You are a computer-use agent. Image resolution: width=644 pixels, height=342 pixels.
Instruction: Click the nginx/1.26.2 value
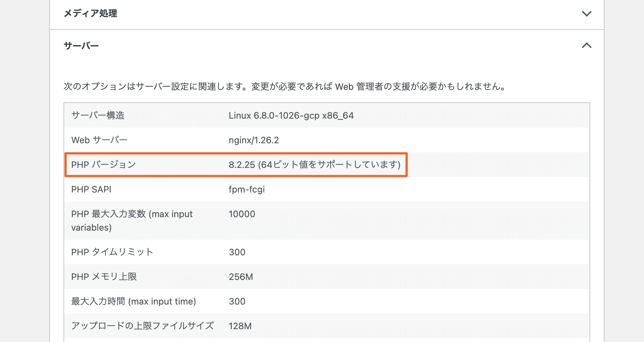254,140
